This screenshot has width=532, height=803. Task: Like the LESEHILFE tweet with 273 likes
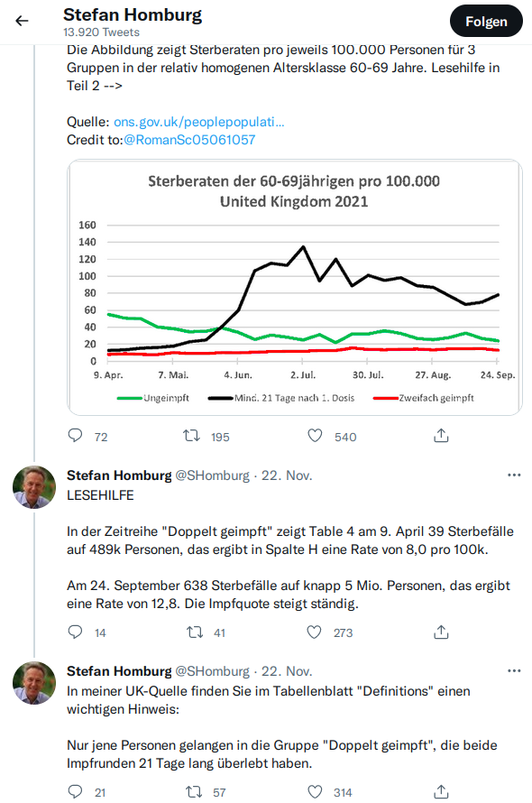click(314, 632)
